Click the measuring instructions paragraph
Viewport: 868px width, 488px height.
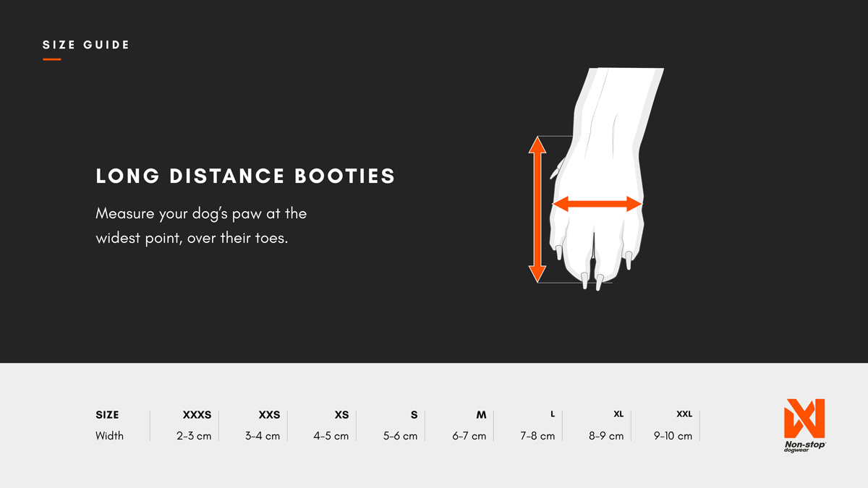click(201, 226)
